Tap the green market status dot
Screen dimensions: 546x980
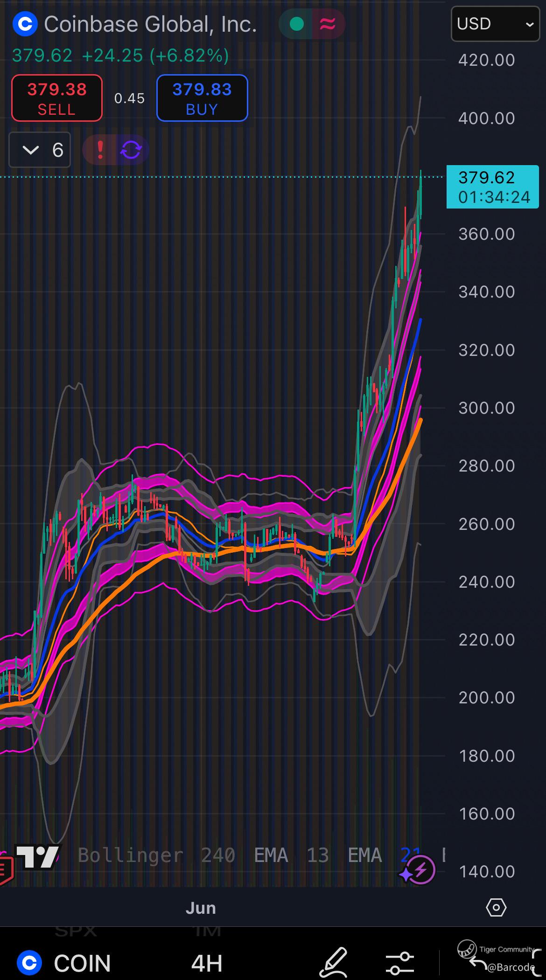click(x=296, y=24)
